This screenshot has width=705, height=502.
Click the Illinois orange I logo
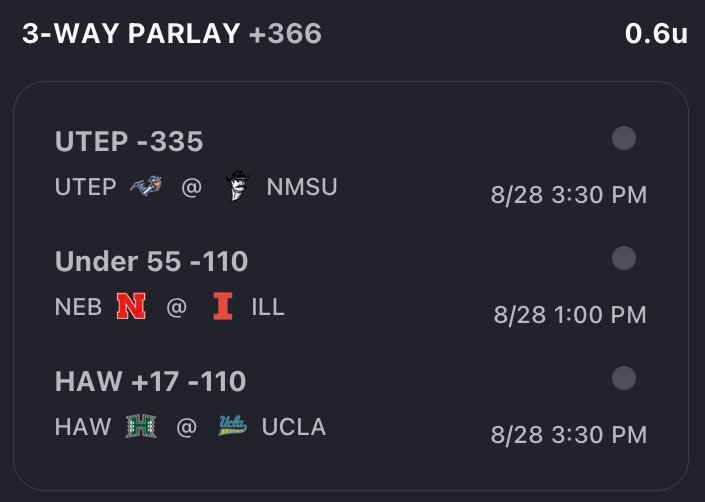(x=223, y=306)
